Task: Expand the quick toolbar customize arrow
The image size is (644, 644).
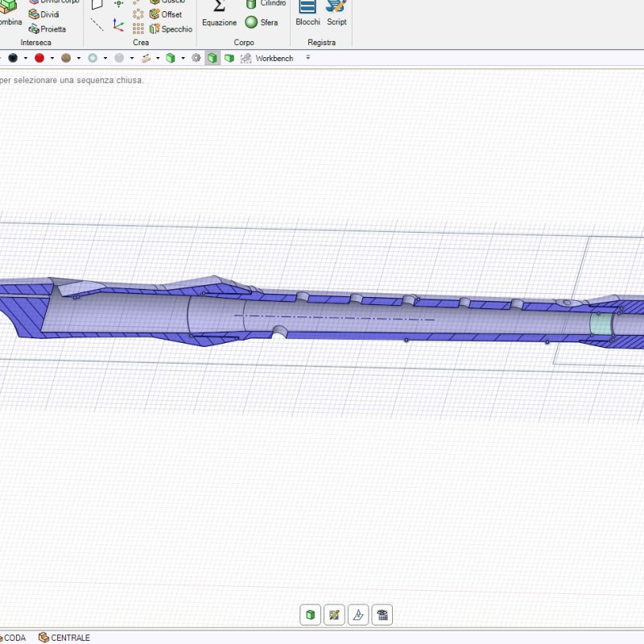Action: click(308, 58)
